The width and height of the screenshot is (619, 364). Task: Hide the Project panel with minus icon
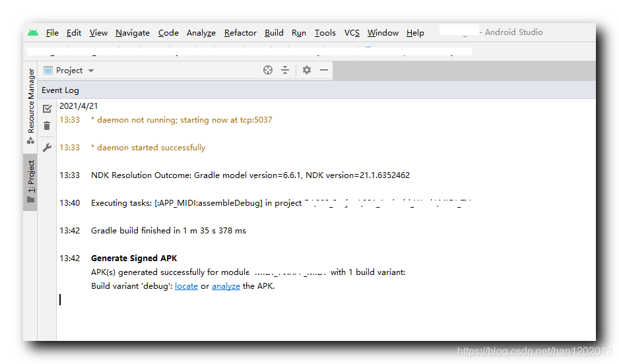[324, 70]
